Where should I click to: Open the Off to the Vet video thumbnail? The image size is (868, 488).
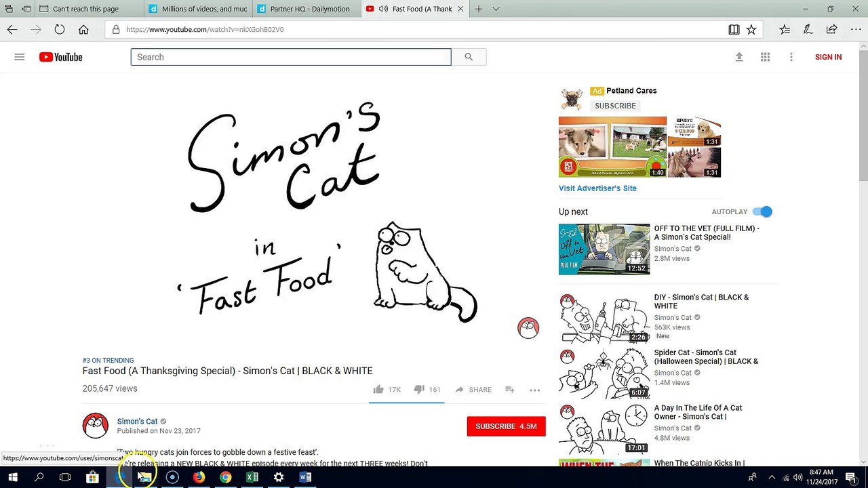click(604, 249)
